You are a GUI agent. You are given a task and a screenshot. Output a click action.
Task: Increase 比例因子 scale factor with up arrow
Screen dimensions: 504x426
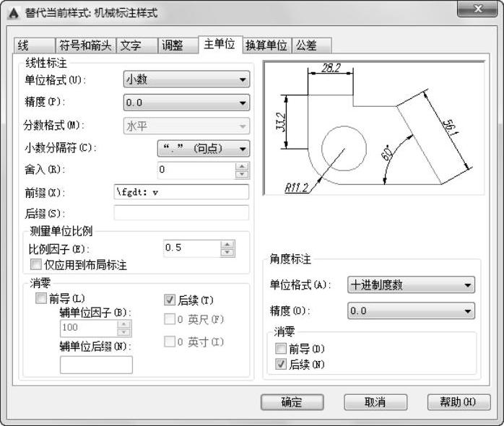[227, 245]
